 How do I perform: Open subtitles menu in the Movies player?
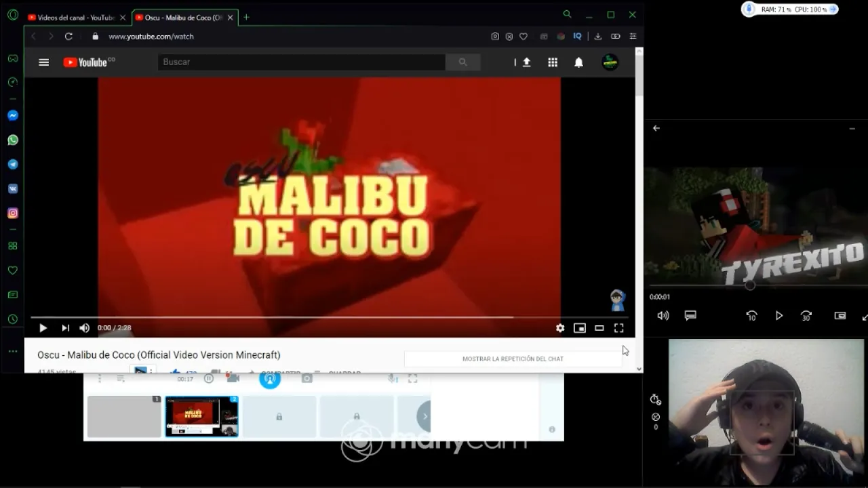tap(690, 316)
